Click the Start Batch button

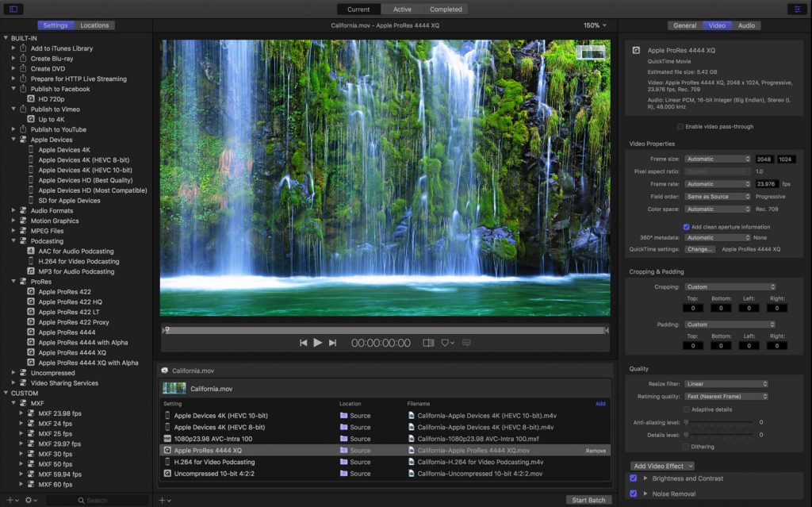pyautogui.click(x=588, y=500)
